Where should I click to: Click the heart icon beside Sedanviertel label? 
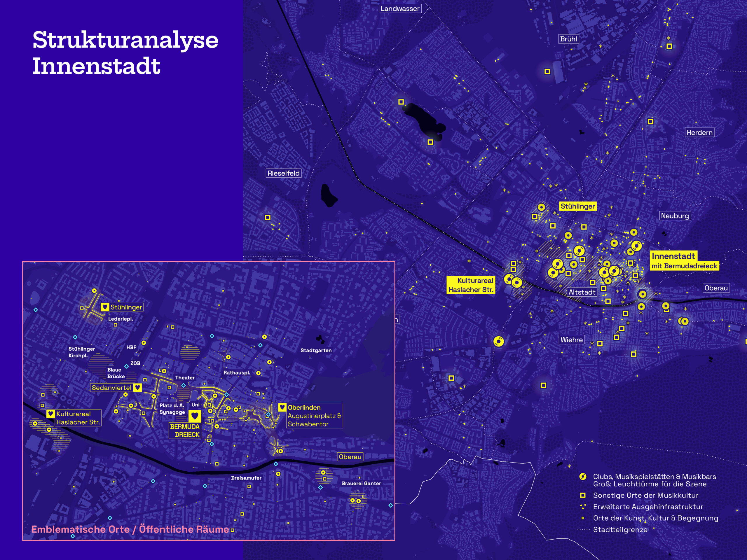click(137, 388)
